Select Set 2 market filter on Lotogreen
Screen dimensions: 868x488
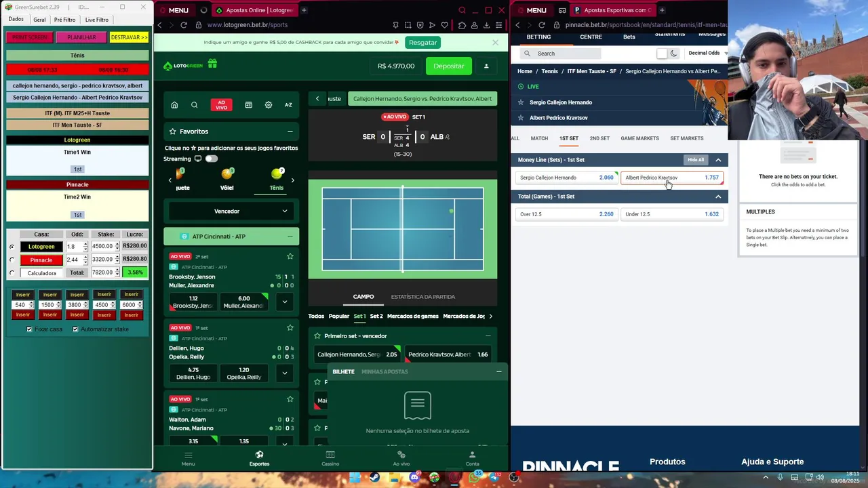coord(376,317)
